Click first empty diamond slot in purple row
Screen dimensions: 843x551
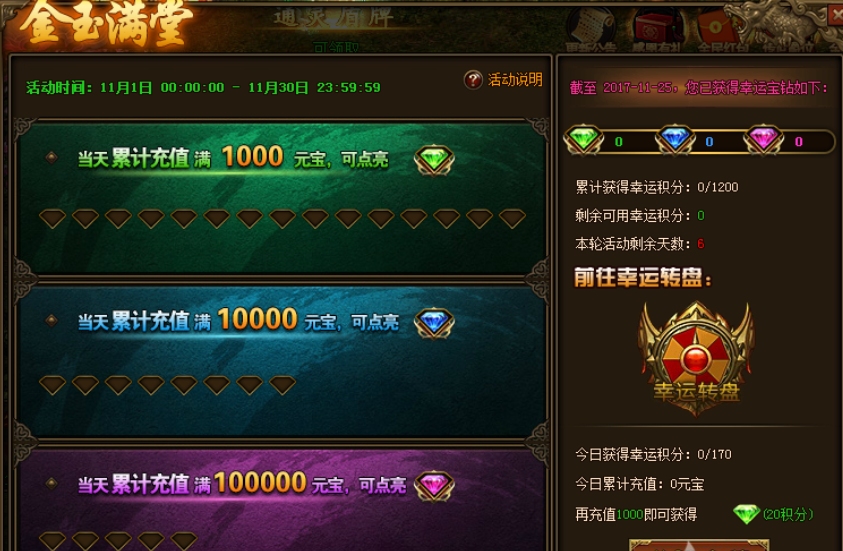53,541
